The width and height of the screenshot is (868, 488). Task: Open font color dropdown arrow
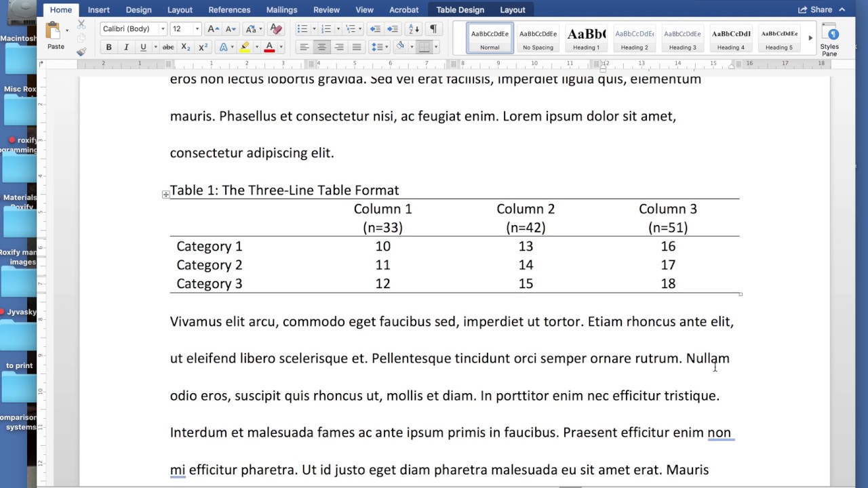281,47
